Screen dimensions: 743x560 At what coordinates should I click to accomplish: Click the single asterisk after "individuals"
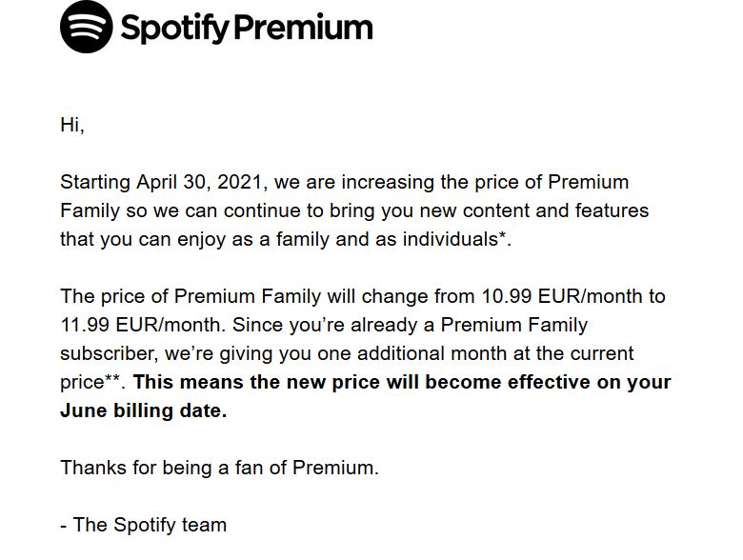502,235
